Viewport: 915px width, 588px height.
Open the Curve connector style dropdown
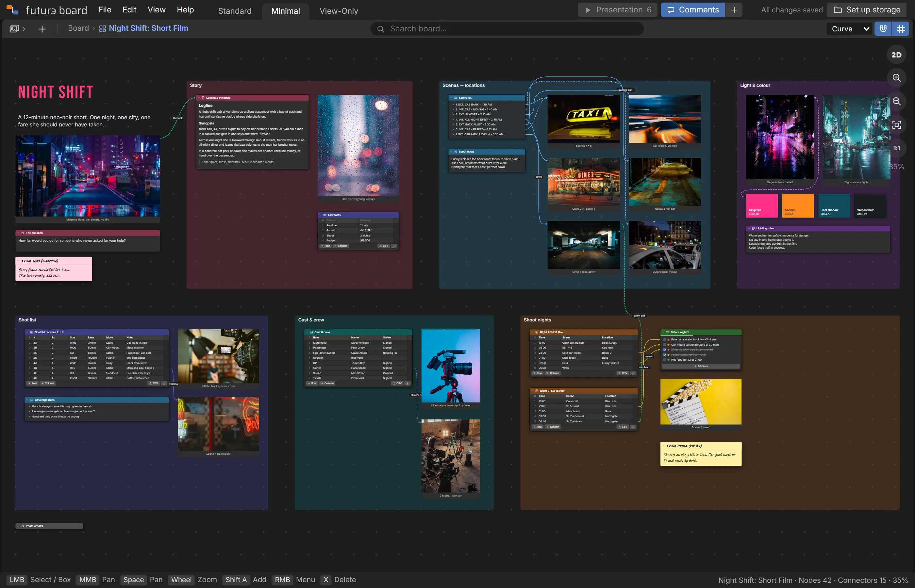[850, 29]
